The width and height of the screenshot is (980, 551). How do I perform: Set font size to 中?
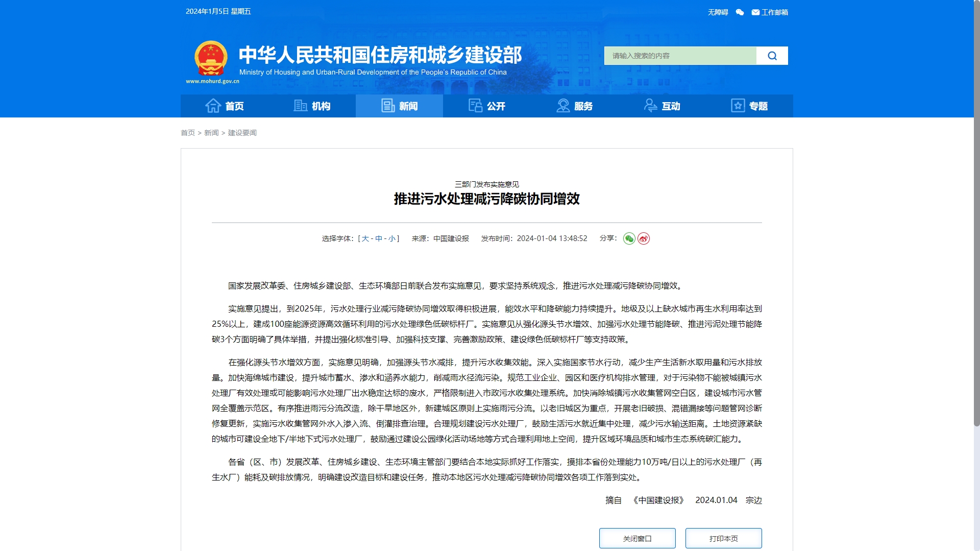(378, 238)
